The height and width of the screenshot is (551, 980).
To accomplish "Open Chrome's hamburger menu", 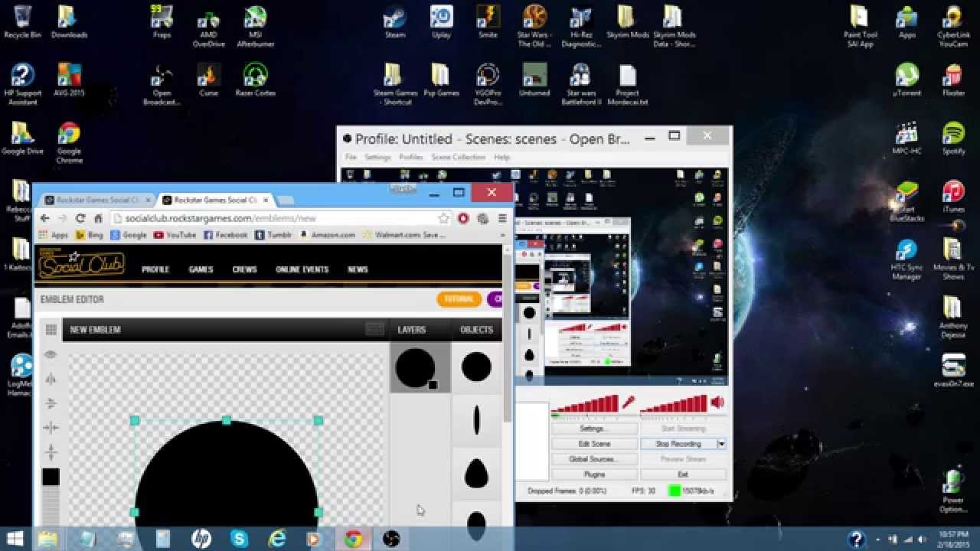I will pyautogui.click(x=502, y=219).
